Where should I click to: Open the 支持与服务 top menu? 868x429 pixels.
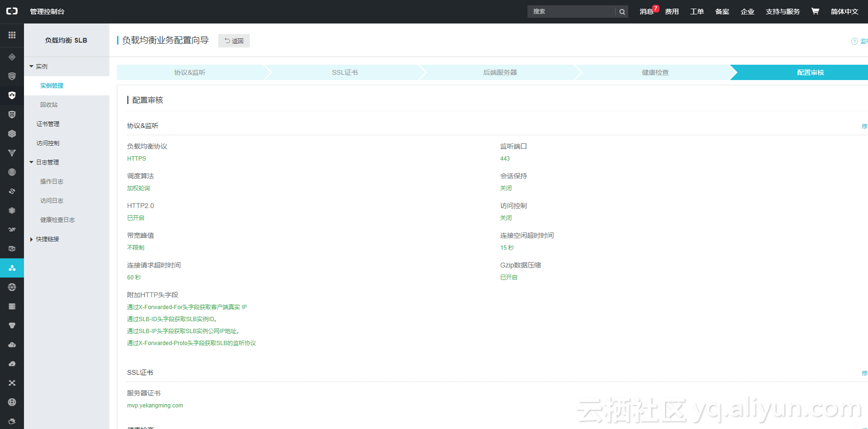pos(783,12)
